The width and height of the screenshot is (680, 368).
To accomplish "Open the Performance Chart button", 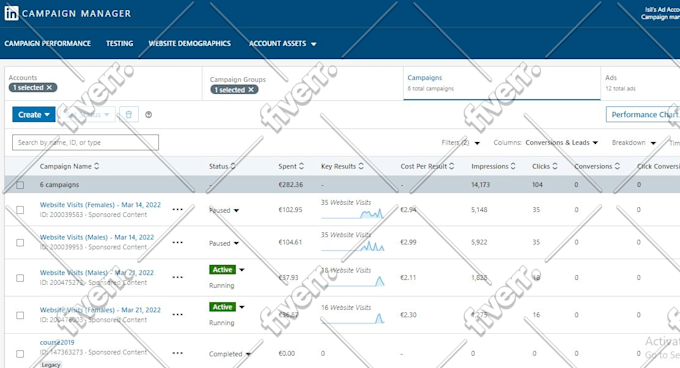I will (643, 114).
